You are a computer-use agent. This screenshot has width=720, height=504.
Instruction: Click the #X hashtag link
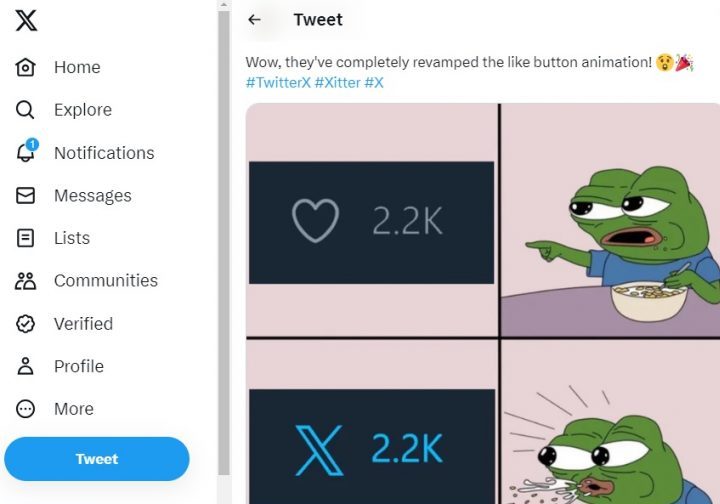pos(374,83)
